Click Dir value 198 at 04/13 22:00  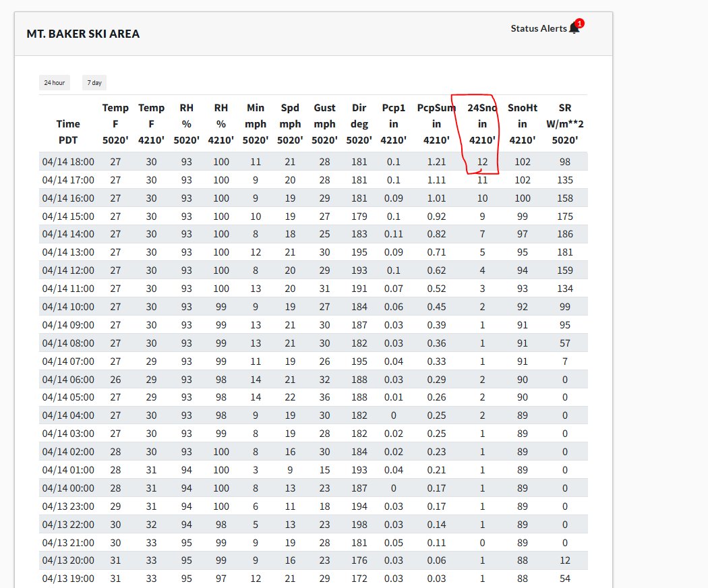(359, 525)
